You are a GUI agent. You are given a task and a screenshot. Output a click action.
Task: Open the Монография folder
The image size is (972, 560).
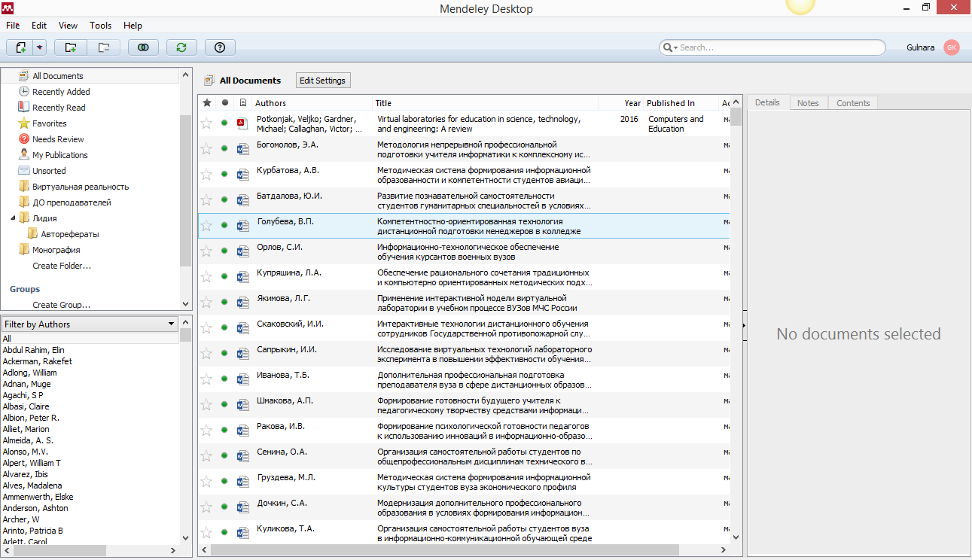point(56,250)
